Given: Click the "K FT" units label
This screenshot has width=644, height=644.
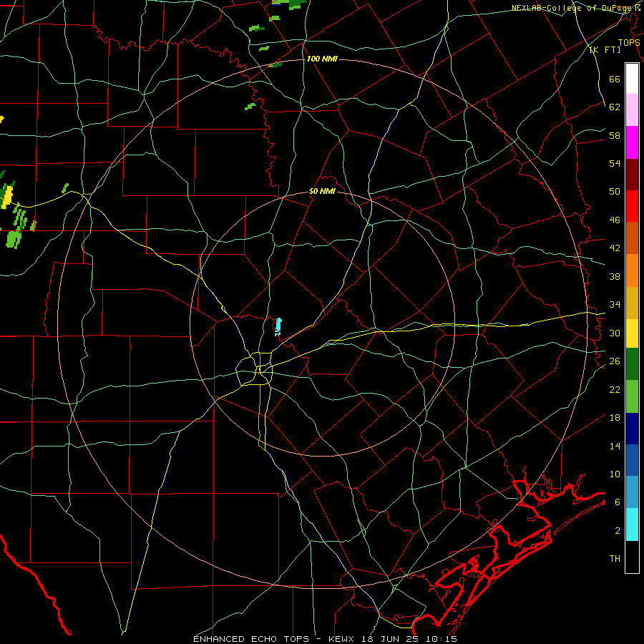Looking at the screenshot, I should click(605, 49).
